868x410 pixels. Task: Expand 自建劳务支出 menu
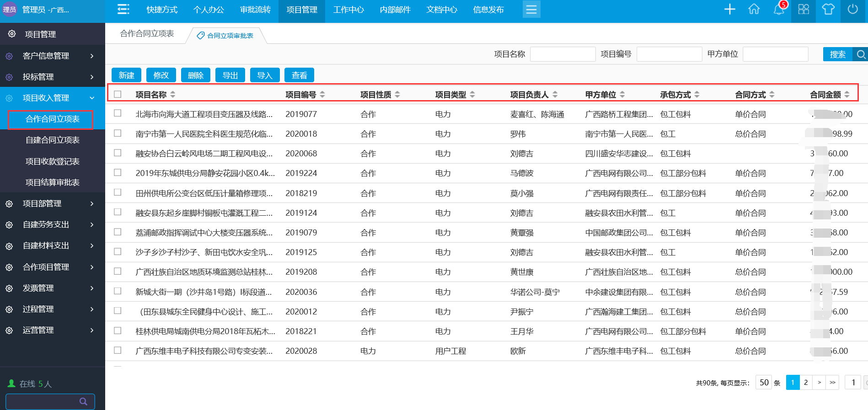pos(53,224)
